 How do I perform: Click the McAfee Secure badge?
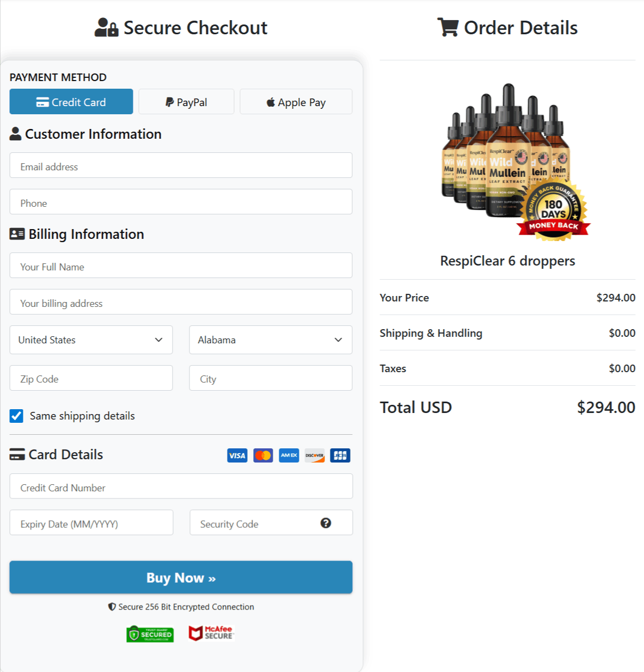click(211, 633)
